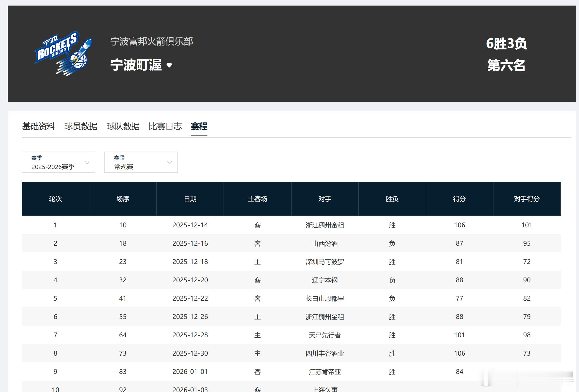579x392 pixels.
Task: Open the 山西汾酒 opponent entry
Action: tap(325, 243)
